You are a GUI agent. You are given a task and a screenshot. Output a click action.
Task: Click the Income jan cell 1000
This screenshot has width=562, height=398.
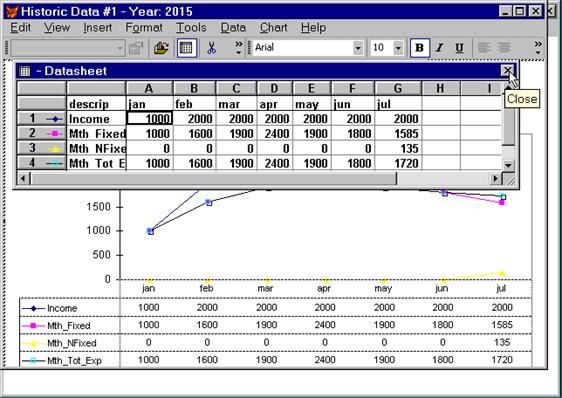pyautogui.click(x=149, y=118)
